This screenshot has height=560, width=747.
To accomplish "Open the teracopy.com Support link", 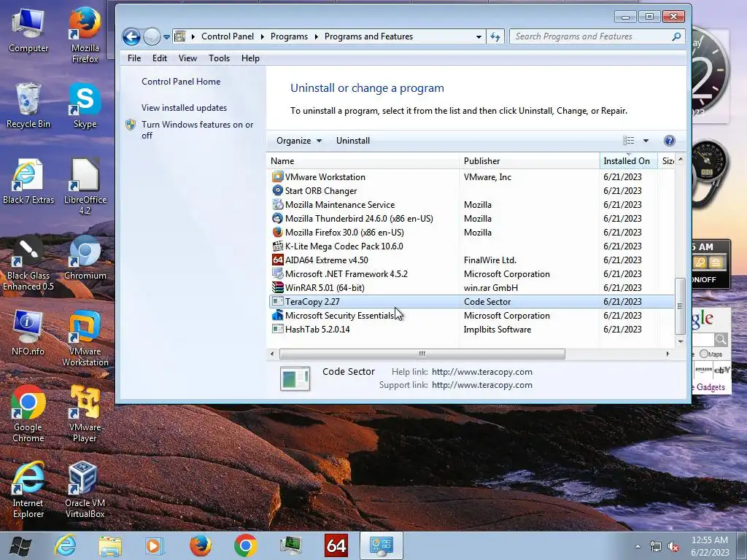I will tap(482, 385).
